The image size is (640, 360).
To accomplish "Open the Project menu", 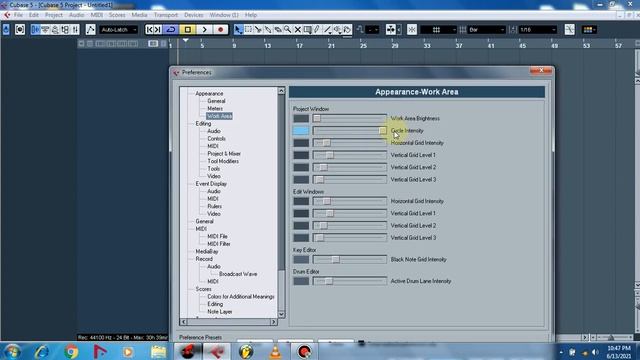I will [x=53, y=15].
